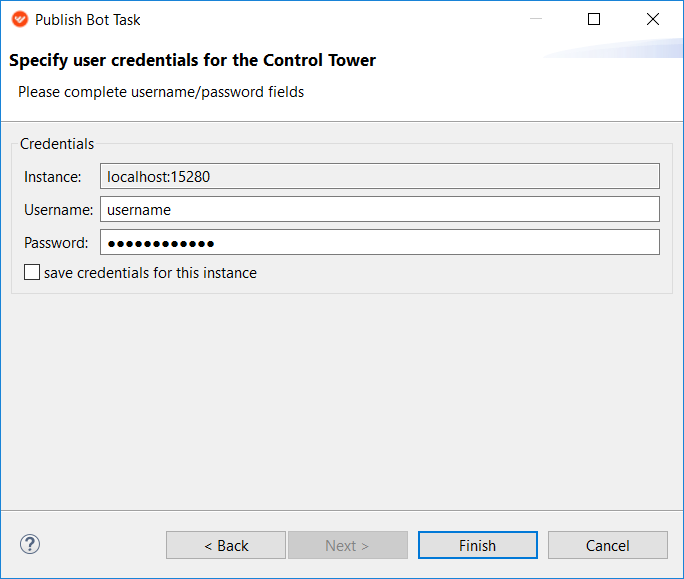Click the Instance field showing localhost:15280

[380, 176]
